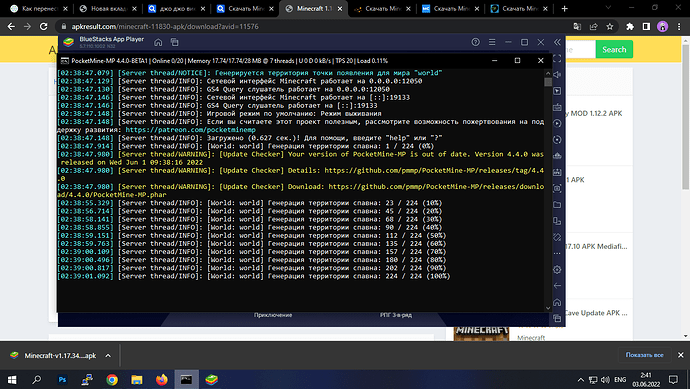Switch to the 'Как перенести' tab
The height and width of the screenshot is (389, 690).
[40, 8]
